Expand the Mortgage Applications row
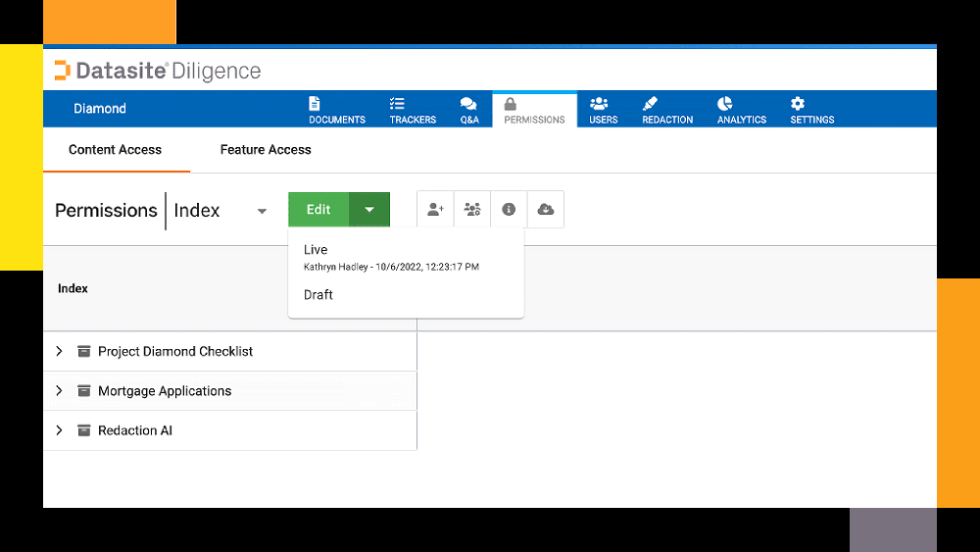This screenshot has width=980, height=552. pyautogui.click(x=60, y=390)
